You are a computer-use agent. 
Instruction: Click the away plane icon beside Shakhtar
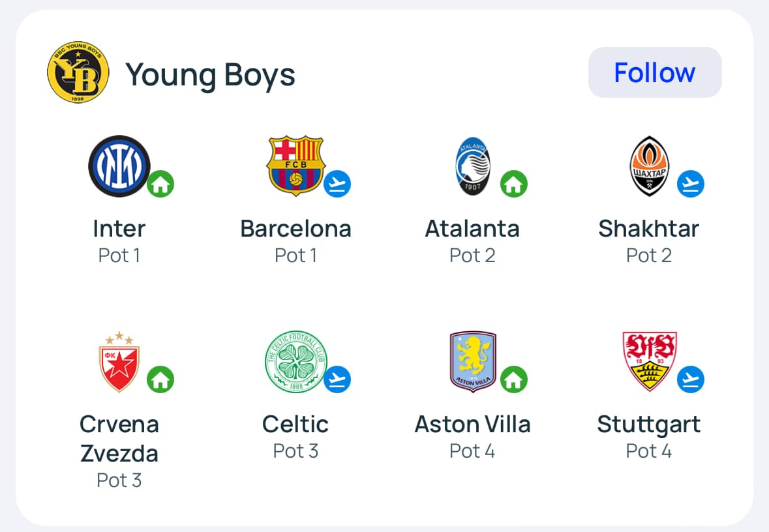691,185
